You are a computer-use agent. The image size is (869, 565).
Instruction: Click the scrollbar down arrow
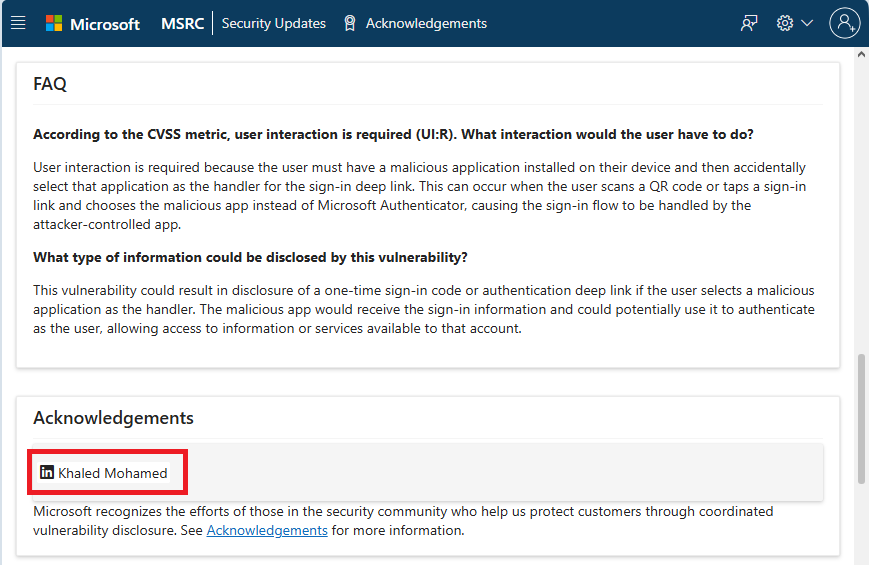861,556
